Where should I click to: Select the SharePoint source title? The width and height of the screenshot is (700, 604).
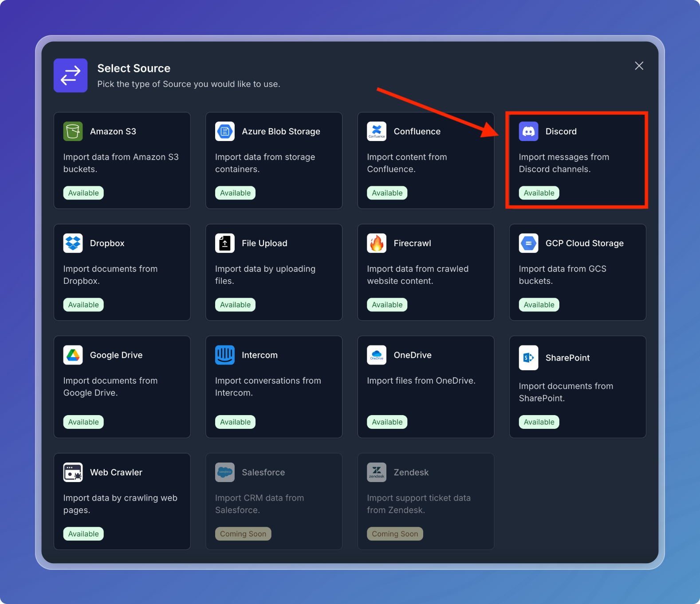pos(568,358)
